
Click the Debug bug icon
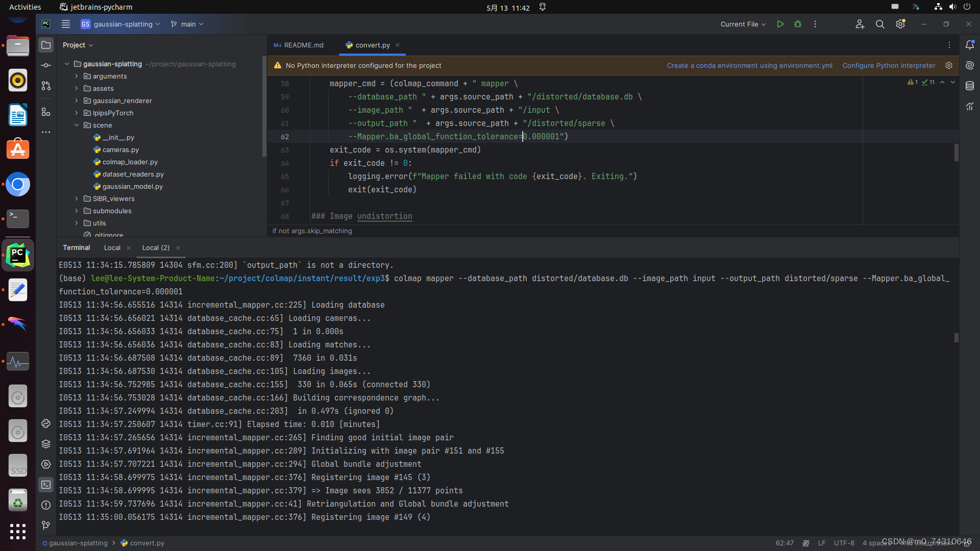(797, 24)
